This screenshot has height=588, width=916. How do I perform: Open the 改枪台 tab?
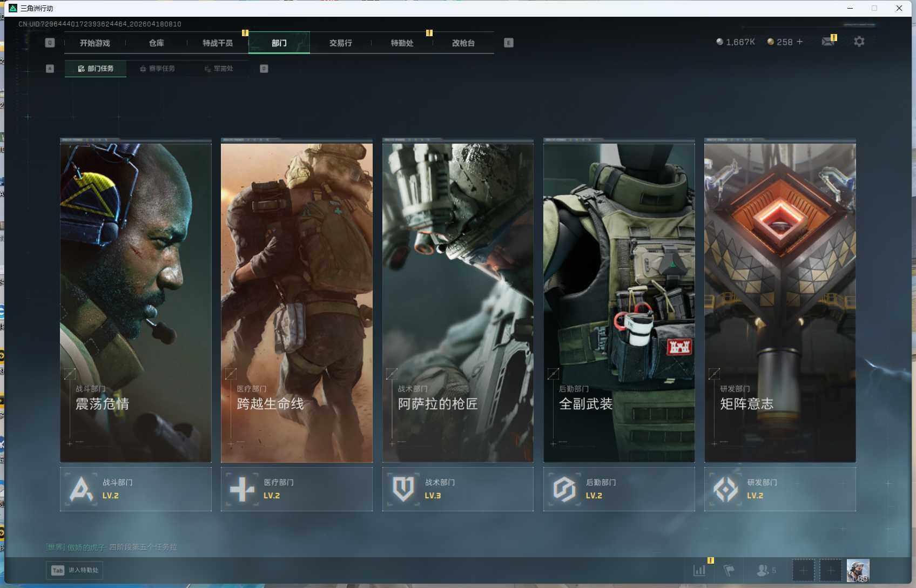click(x=463, y=43)
